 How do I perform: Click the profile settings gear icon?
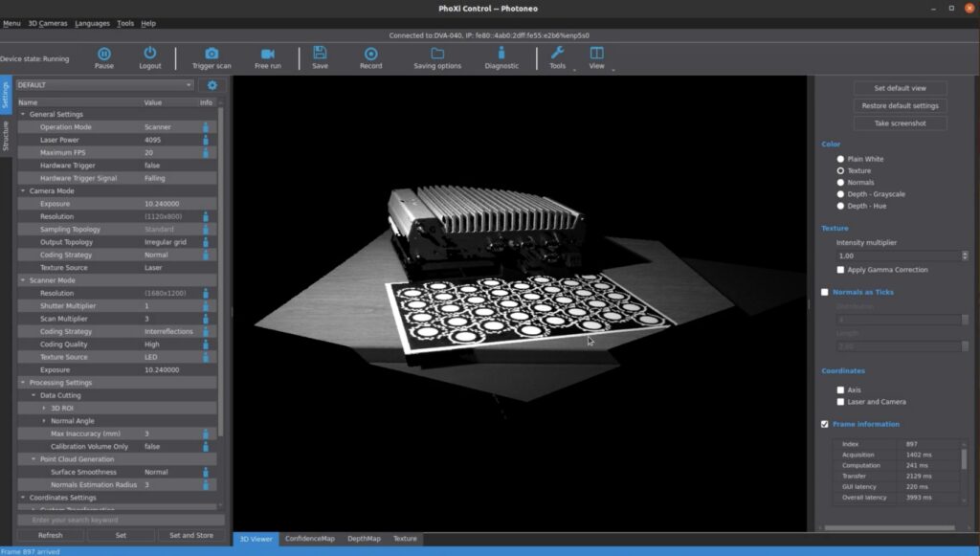click(x=212, y=85)
